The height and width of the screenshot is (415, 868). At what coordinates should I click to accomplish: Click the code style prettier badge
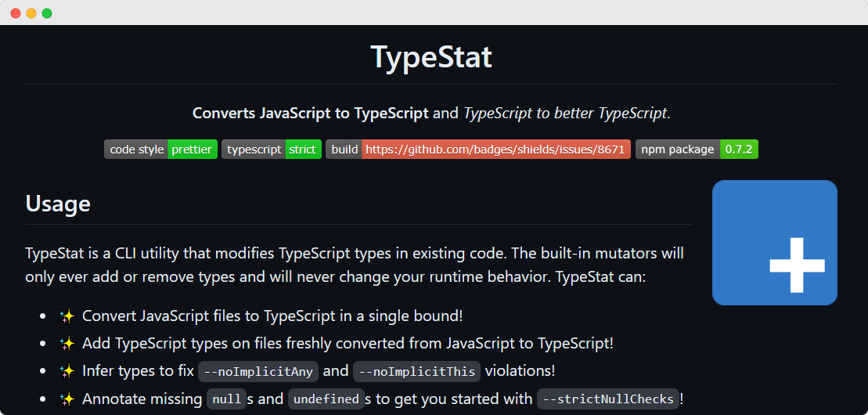click(160, 149)
